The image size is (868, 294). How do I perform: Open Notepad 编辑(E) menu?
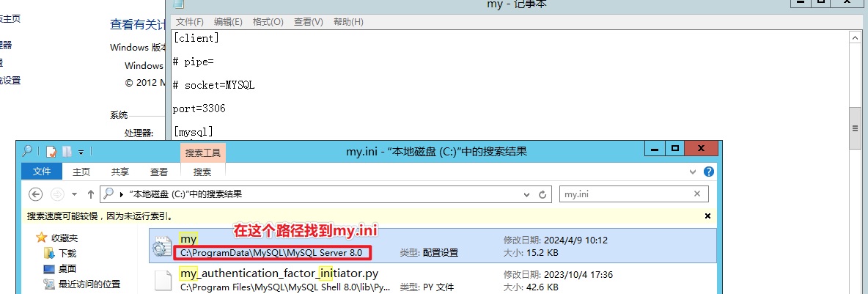tap(228, 22)
